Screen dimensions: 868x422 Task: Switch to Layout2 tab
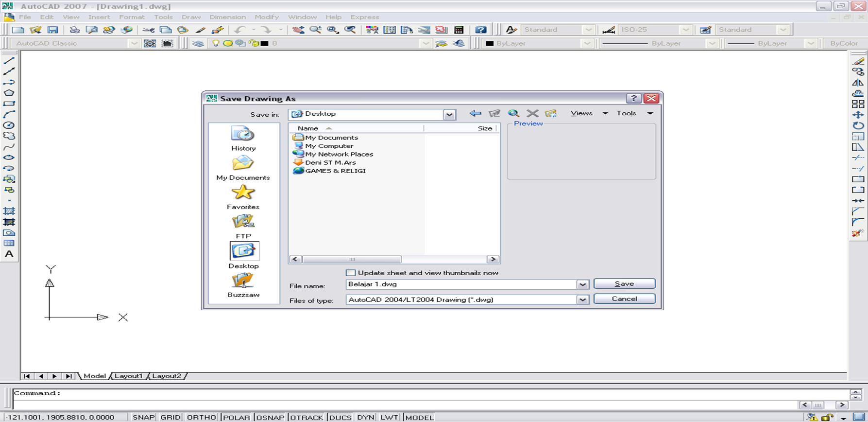click(167, 376)
